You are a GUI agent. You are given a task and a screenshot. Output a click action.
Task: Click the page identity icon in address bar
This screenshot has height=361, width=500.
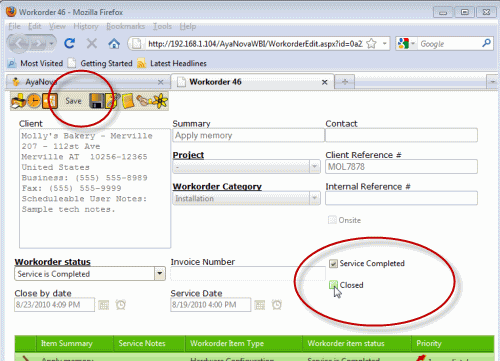tap(136, 44)
